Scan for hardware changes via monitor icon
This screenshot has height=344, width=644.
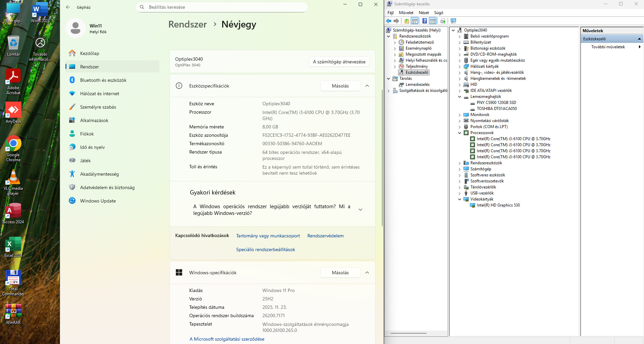[453, 21]
